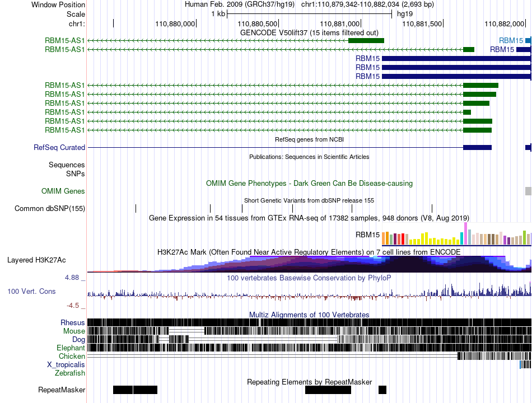The image size is (532, 403).
Task: Open 100 vertebrates Basewise Conservation by PhyloP title
Action: click(x=309, y=278)
